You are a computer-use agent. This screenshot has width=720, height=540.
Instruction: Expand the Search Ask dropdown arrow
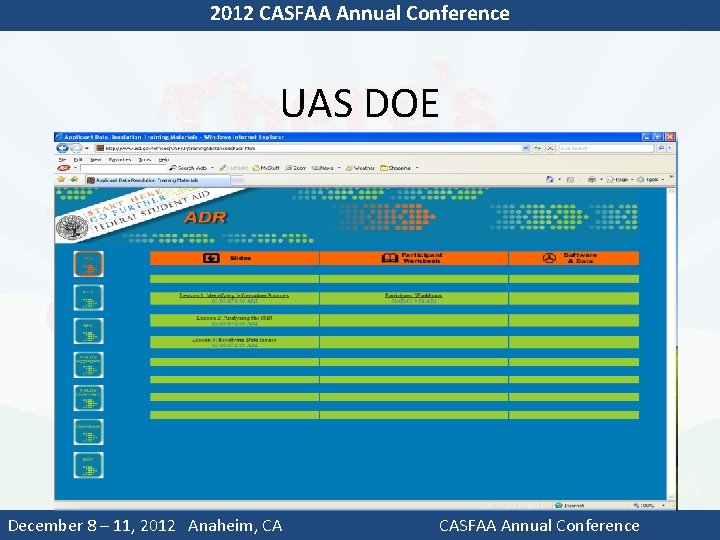[212, 168]
